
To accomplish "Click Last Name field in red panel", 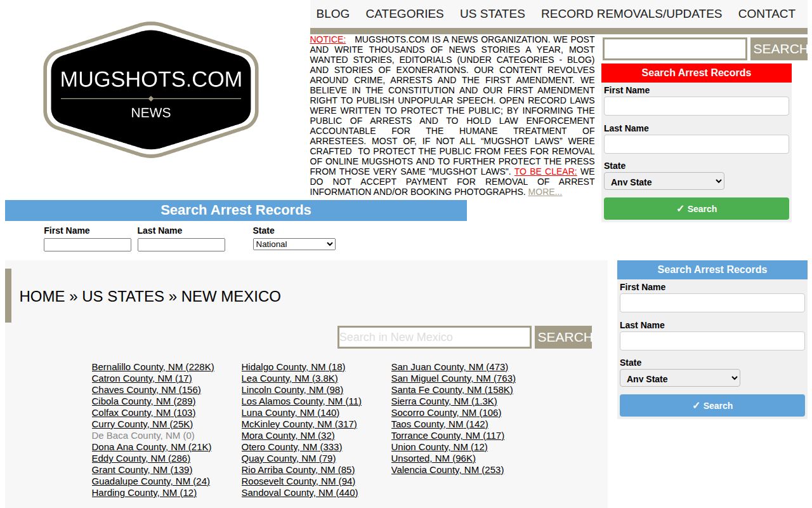I will pos(696,144).
